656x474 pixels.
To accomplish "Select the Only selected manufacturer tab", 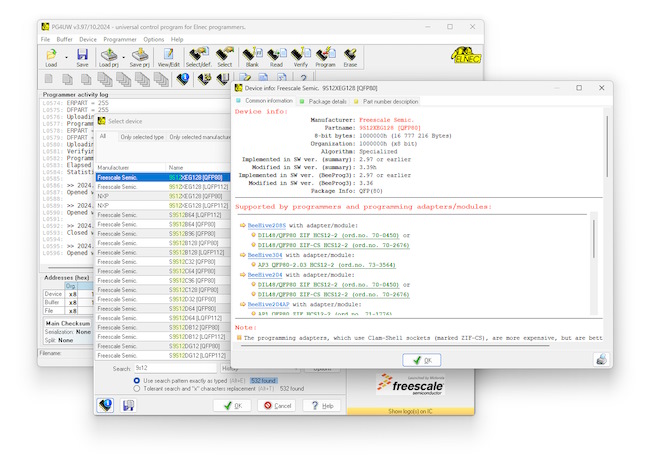I will (199, 137).
